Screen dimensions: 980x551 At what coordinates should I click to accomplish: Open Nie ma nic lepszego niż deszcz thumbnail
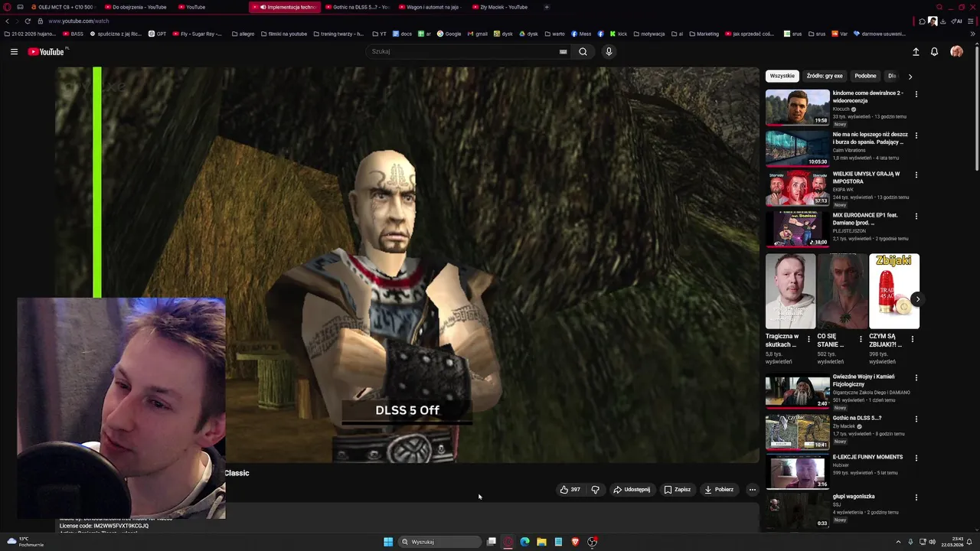click(x=797, y=148)
